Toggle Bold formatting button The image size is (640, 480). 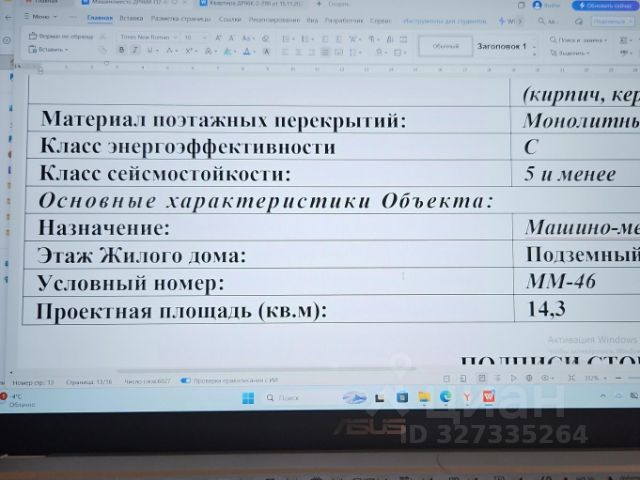tap(121, 50)
